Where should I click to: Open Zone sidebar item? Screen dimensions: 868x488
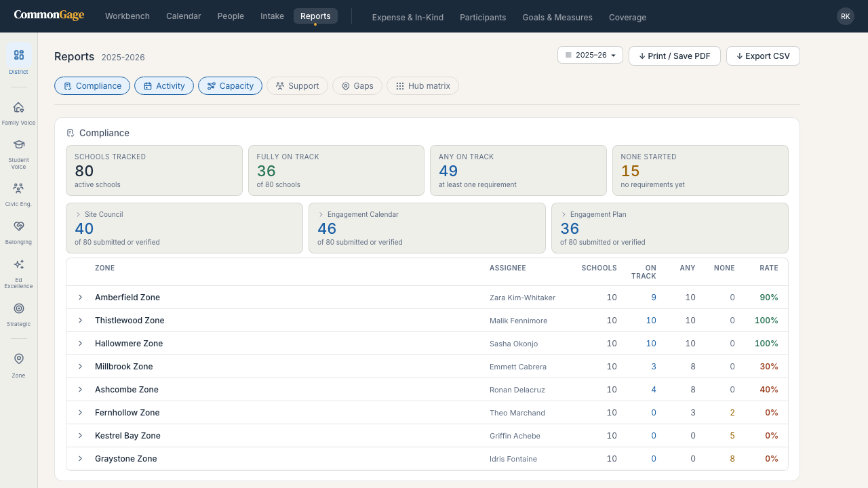click(19, 365)
